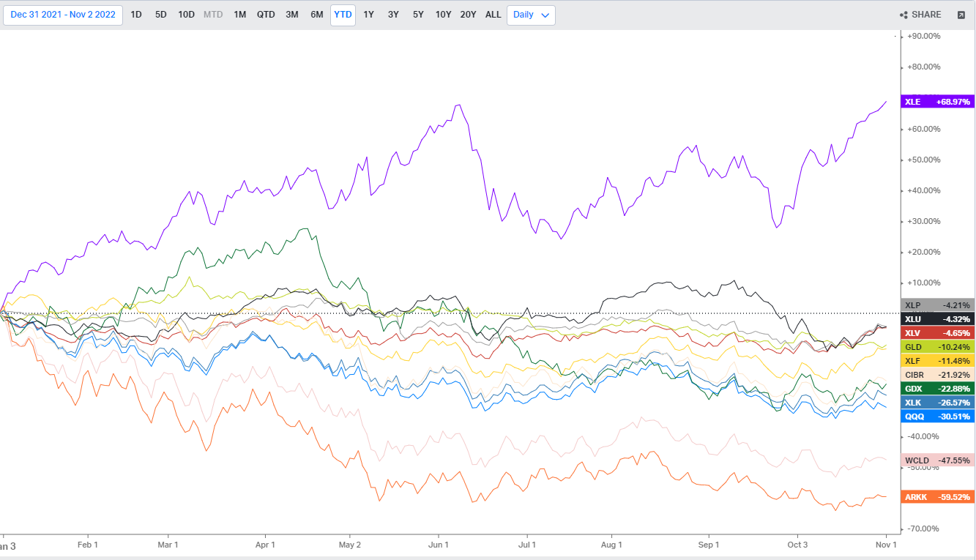Select the MTD time range
This screenshot has width=976, height=560.
pos(213,15)
